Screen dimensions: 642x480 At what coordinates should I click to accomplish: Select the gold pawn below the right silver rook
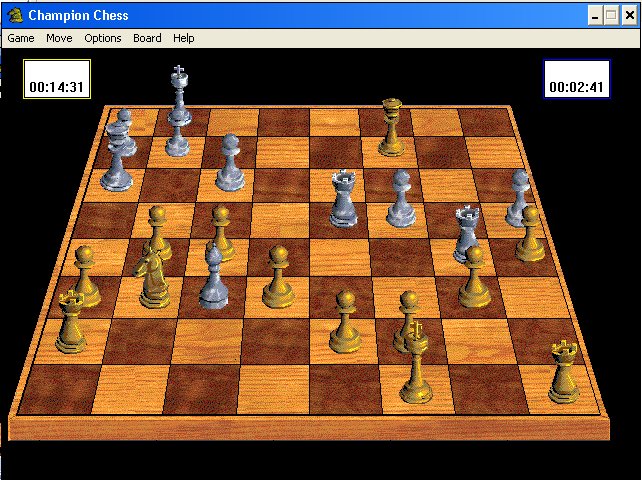click(x=474, y=277)
